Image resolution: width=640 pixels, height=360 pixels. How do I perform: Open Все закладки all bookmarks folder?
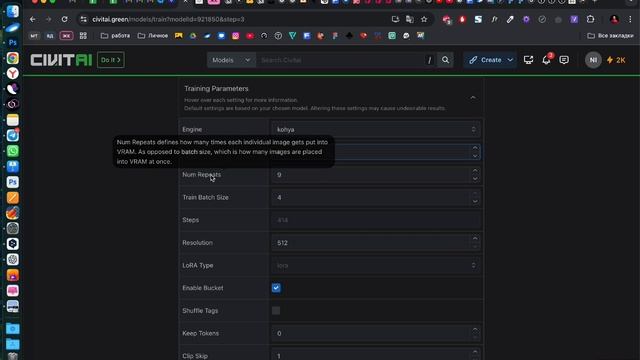(x=611, y=36)
